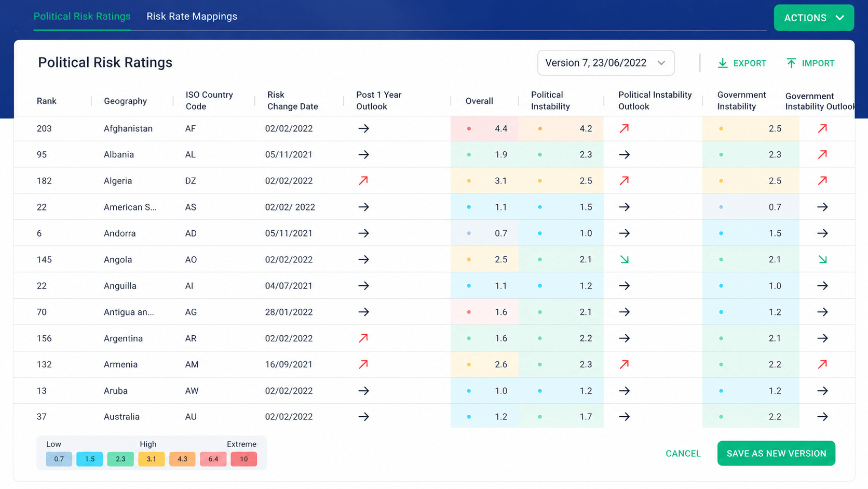Click Afghanistan's Political Instability Outlook red arrow
Screen dimensions: 868x489
click(x=625, y=128)
